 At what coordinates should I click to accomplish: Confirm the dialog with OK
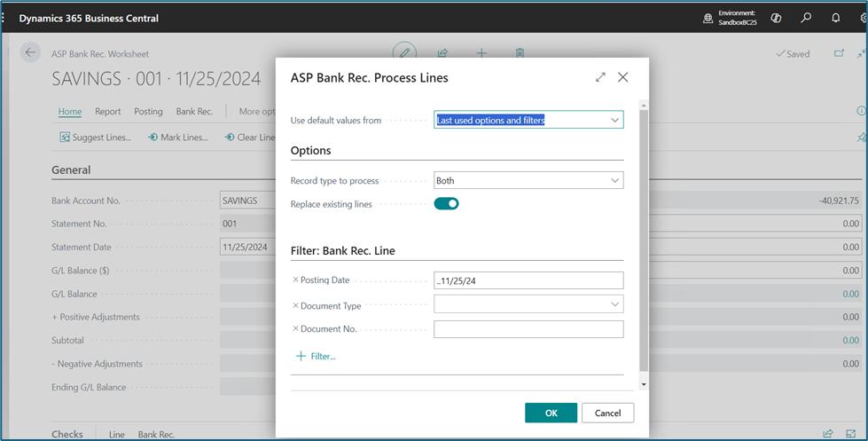(x=551, y=413)
